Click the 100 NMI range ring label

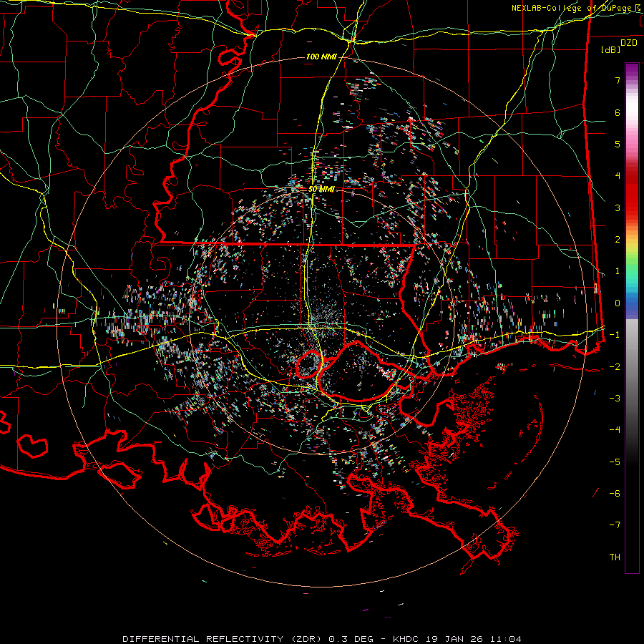pyautogui.click(x=321, y=57)
